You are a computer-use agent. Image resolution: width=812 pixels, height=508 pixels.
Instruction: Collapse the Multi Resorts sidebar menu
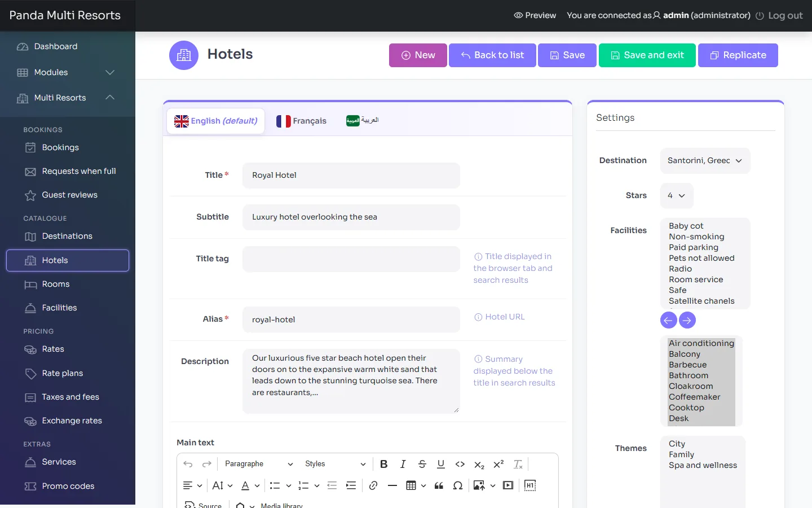(x=68, y=98)
